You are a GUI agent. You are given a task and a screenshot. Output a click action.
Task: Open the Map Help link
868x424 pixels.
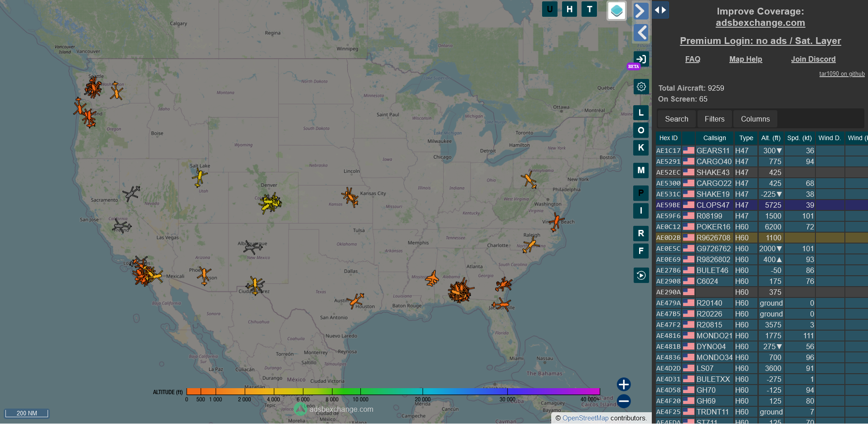746,59
